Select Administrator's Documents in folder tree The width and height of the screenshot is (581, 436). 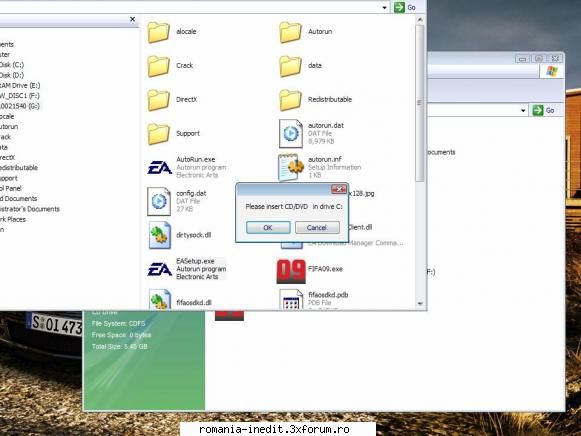30,209
